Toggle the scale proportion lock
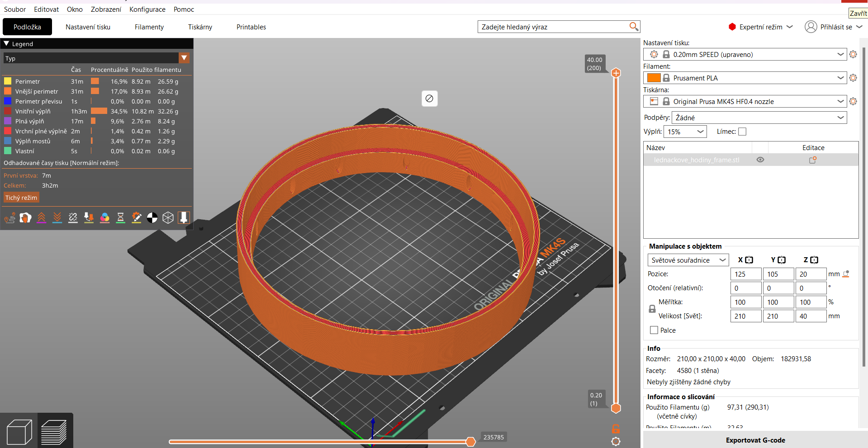 click(x=652, y=309)
